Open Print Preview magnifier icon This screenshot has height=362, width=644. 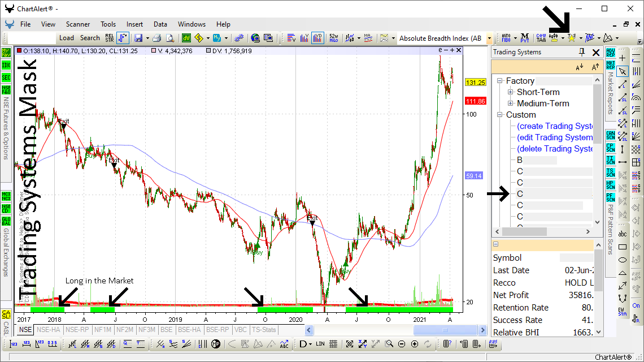pyautogui.click(x=169, y=38)
